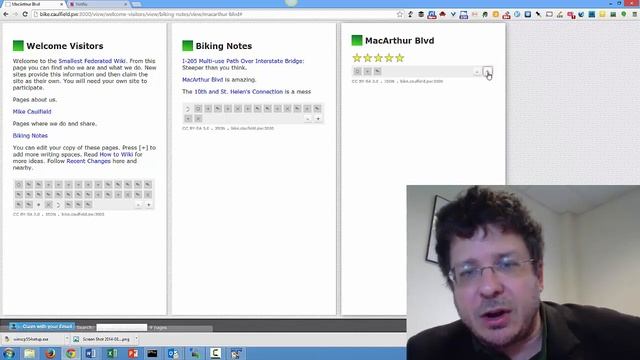Select the third star in MacArthur Blvd rating
The width and height of the screenshot is (640, 360).
coord(378,58)
